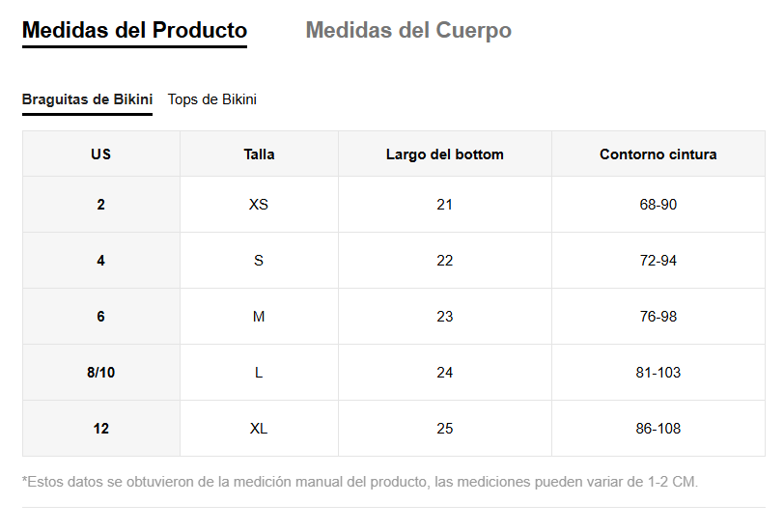The height and width of the screenshot is (532, 784).
Task: Click the US size 4 cell
Action: tap(101, 261)
